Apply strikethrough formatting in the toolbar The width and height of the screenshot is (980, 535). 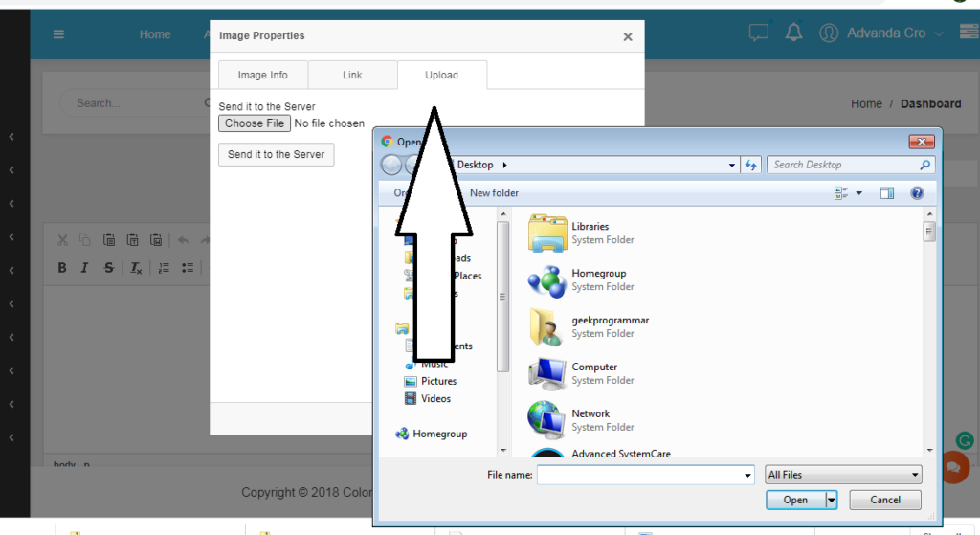coord(109,268)
